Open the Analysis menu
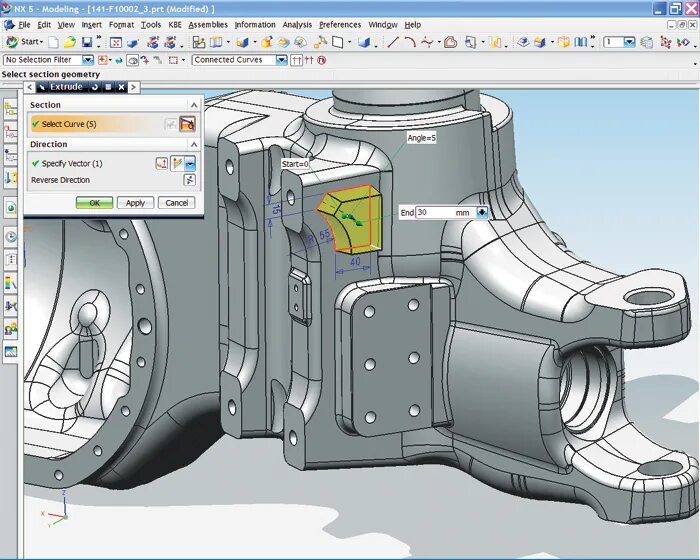Viewport: 700px width, 560px height. (297, 25)
